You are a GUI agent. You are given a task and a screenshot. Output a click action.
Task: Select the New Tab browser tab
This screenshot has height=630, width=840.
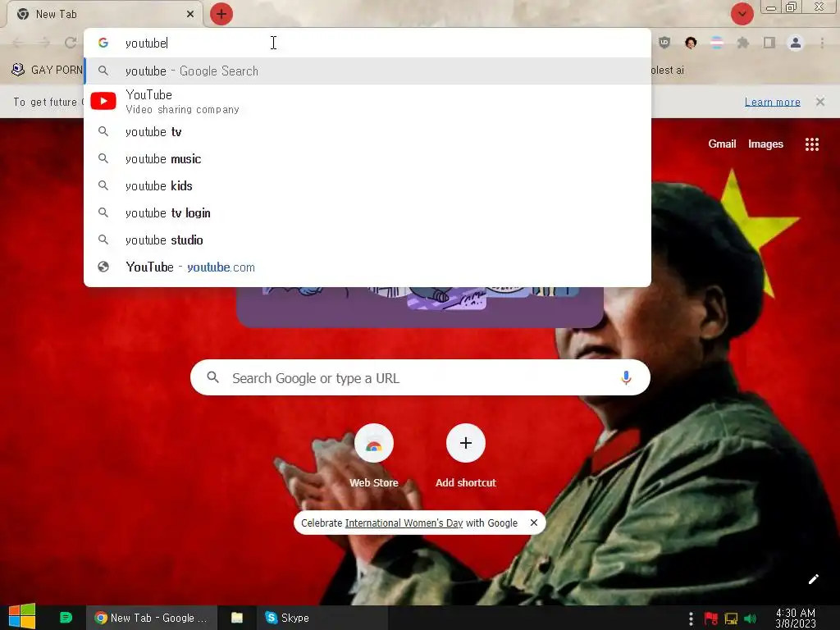tap(104, 14)
